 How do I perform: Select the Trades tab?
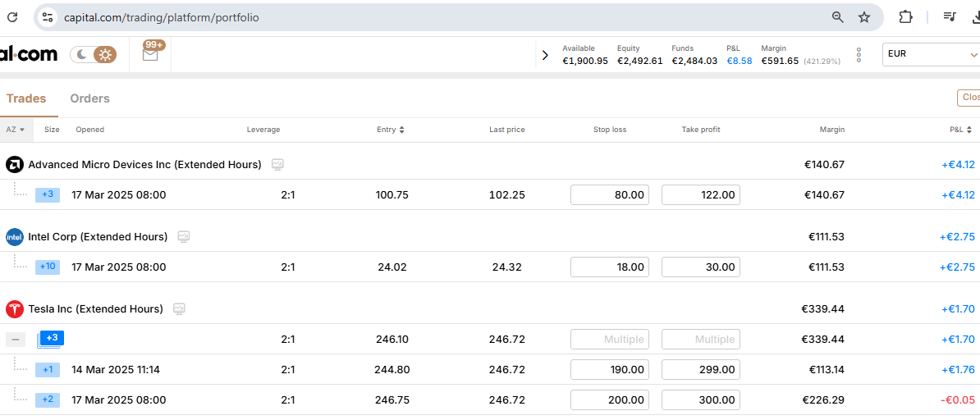(x=26, y=98)
